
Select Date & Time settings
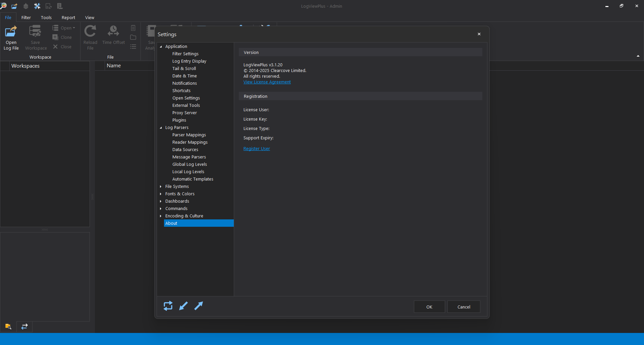[x=184, y=76]
